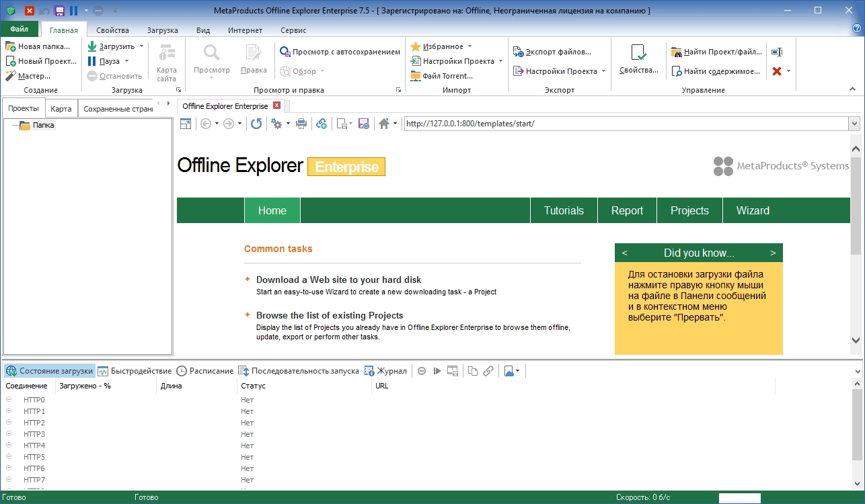The image size is (865, 504).
Task: Open the Файл menu
Action: click(19, 30)
